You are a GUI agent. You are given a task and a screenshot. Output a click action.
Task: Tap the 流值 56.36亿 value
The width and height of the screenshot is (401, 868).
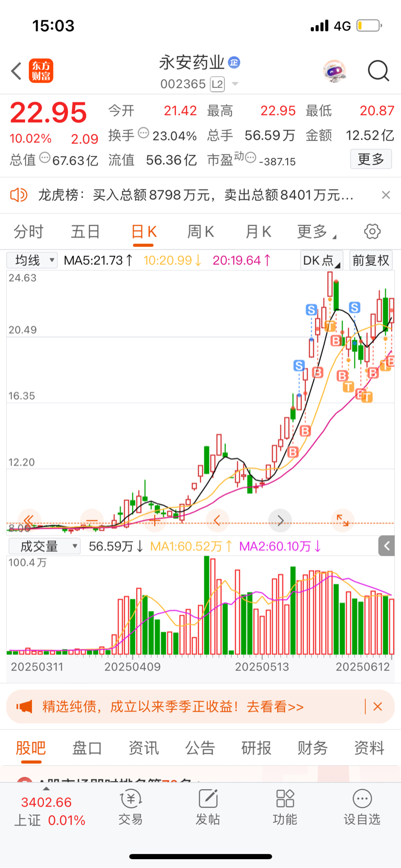click(x=171, y=160)
